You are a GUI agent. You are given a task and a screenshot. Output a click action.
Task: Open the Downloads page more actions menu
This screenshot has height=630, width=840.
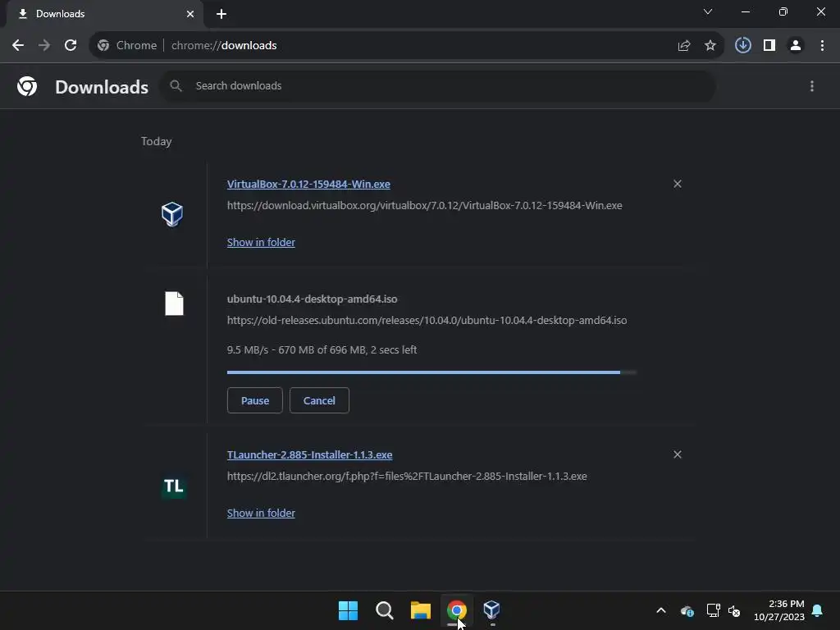pos(812,86)
